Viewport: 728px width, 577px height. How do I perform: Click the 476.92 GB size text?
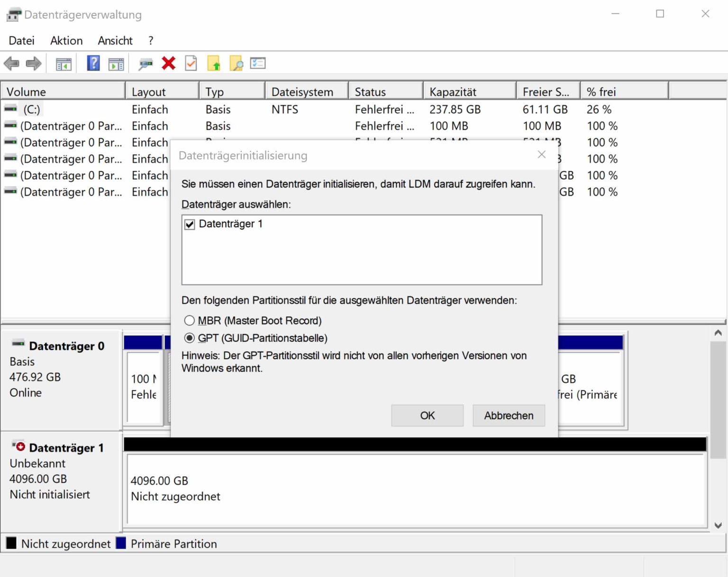pos(35,377)
